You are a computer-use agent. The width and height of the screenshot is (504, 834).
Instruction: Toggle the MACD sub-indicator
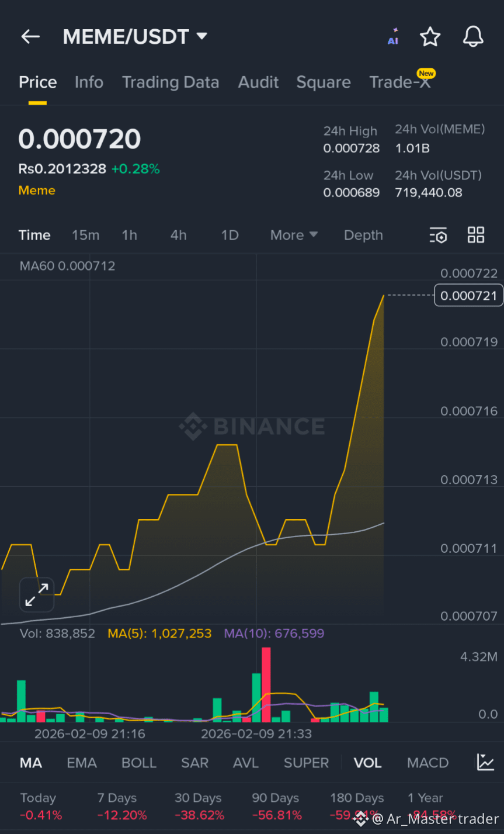pyautogui.click(x=427, y=763)
